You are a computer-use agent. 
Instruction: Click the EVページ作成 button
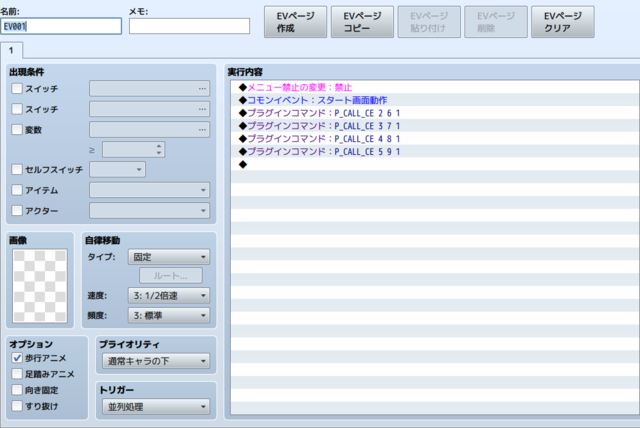[x=296, y=22]
